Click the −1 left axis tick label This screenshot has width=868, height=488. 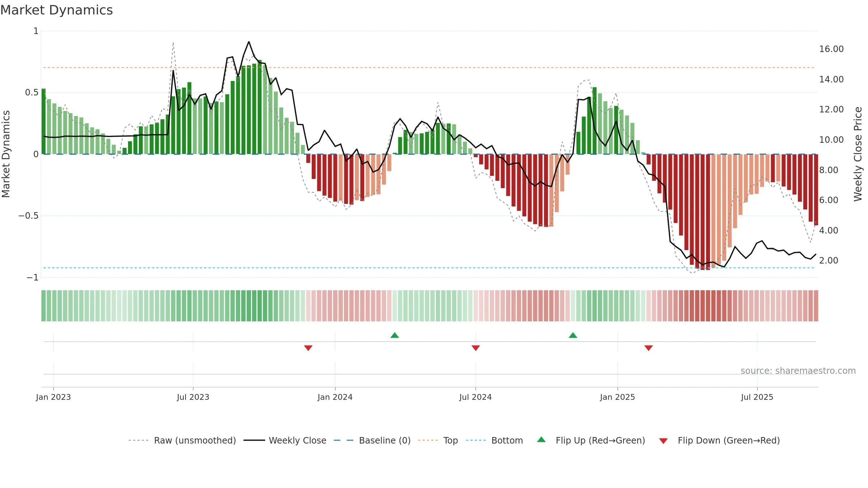click(x=33, y=278)
